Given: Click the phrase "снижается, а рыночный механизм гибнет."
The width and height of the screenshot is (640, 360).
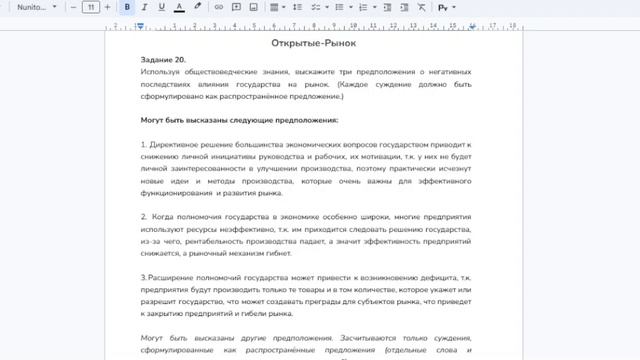Looking at the screenshot, I should [216, 253].
